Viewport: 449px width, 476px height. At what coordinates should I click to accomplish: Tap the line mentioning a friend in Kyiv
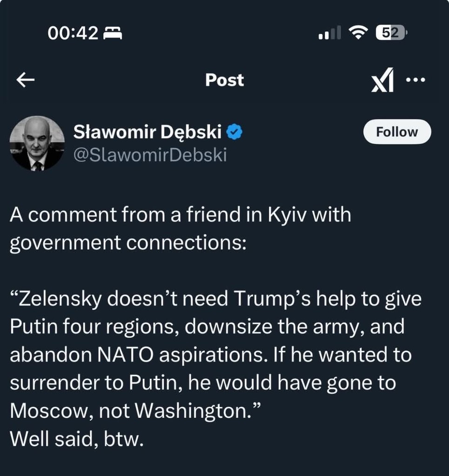181,215
